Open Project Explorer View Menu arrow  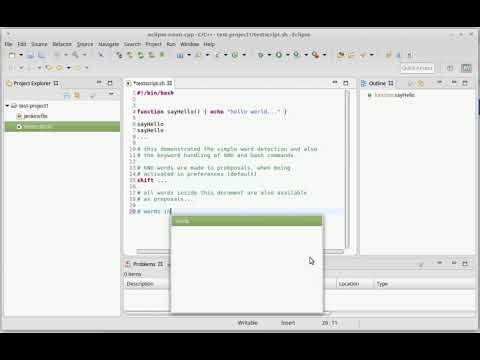pyautogui.click(x=111, y=94)
